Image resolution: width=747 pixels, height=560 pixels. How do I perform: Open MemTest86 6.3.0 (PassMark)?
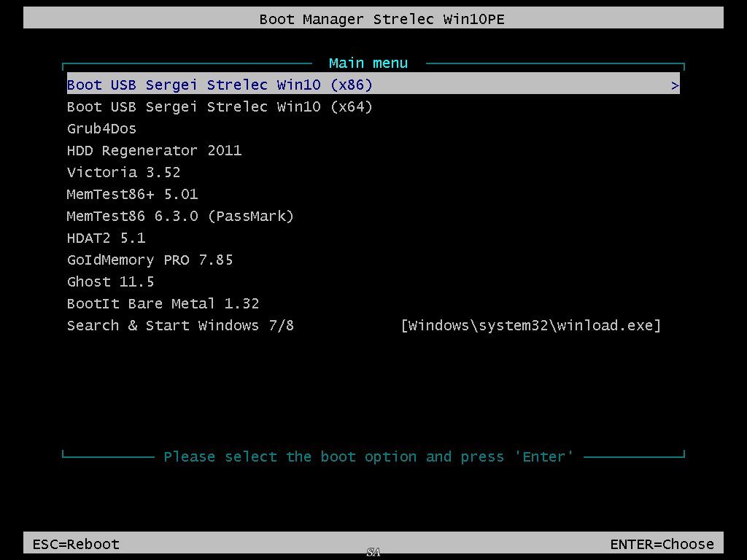point(180,216)
